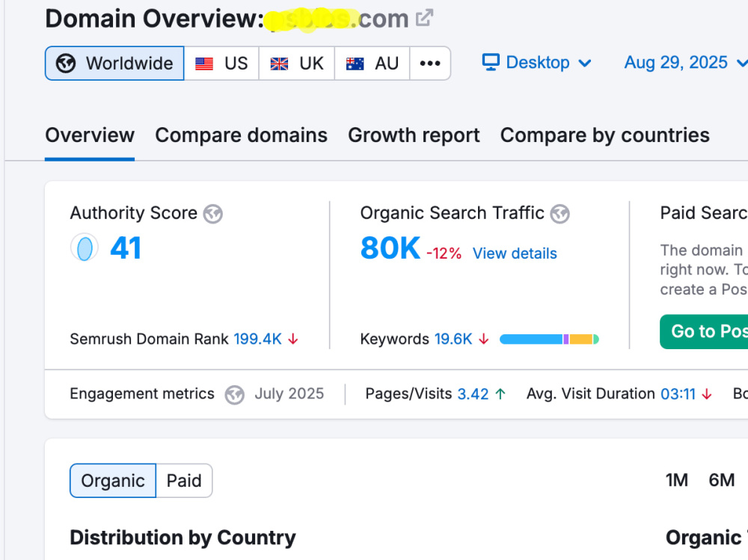748x560 pixels.
Task: Open the Overview tab
Action: 90,135
